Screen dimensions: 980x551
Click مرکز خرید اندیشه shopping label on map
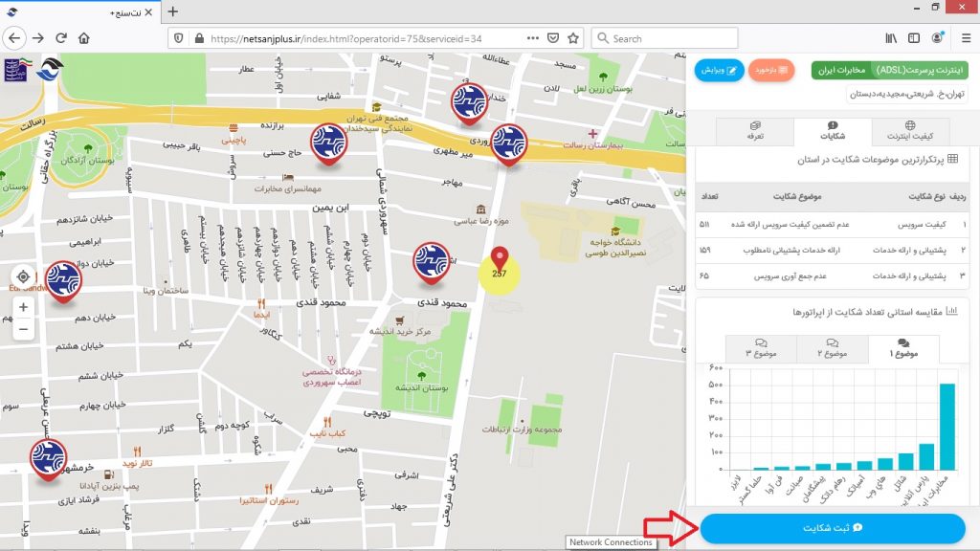(400, 331)
